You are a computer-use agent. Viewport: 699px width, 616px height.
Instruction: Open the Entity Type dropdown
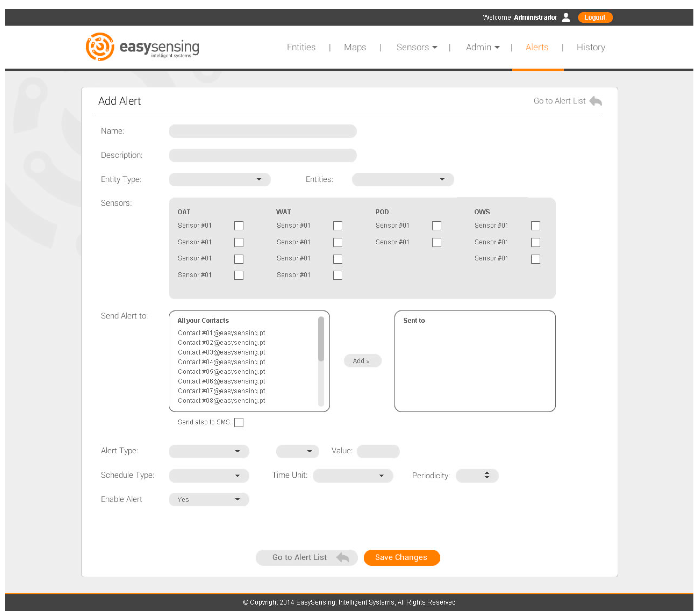220,179
